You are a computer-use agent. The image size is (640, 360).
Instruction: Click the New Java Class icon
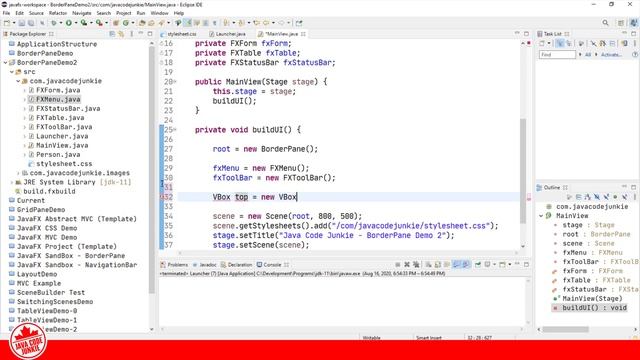126,23
